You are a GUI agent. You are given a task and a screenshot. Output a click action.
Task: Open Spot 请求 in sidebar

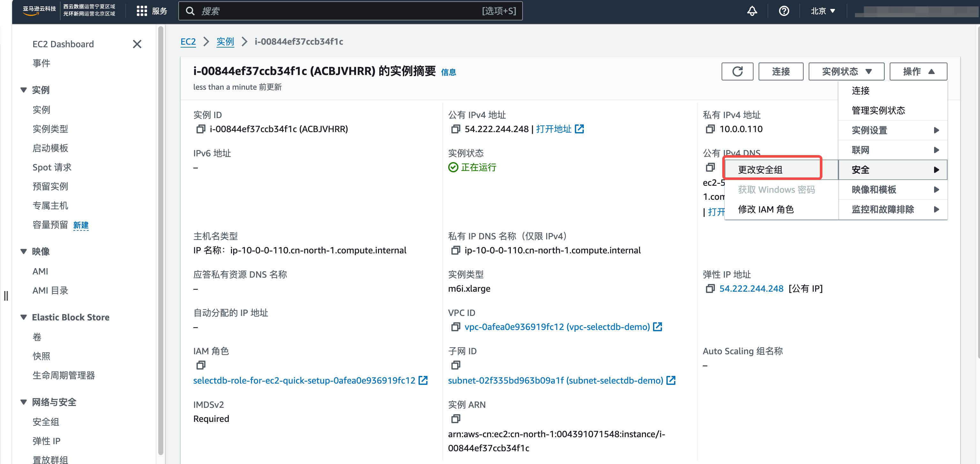pyautogui.click(x=52, y=168)
